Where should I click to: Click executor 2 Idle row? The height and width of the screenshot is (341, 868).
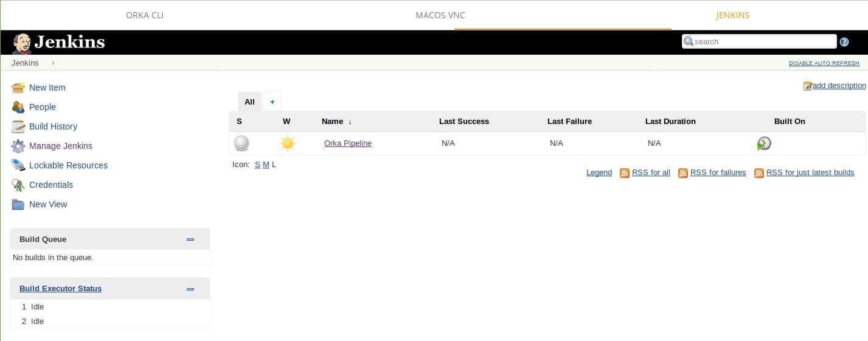point(110,322)
